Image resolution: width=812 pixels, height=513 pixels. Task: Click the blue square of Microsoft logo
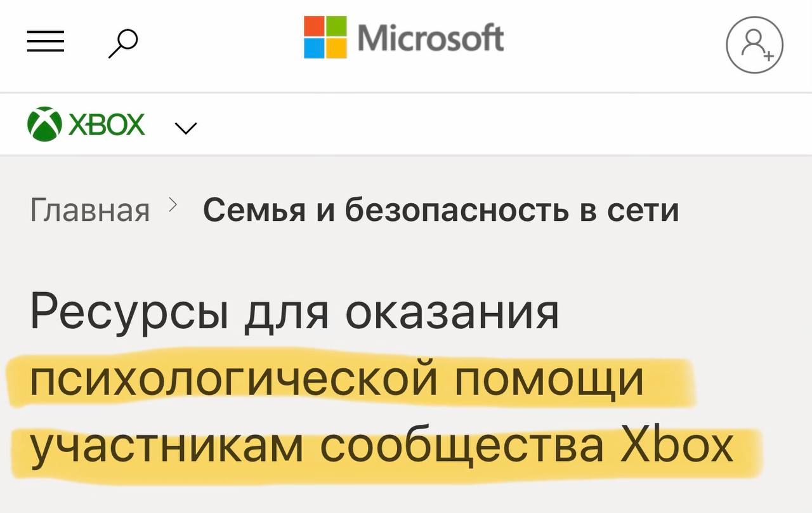point(314,48)
